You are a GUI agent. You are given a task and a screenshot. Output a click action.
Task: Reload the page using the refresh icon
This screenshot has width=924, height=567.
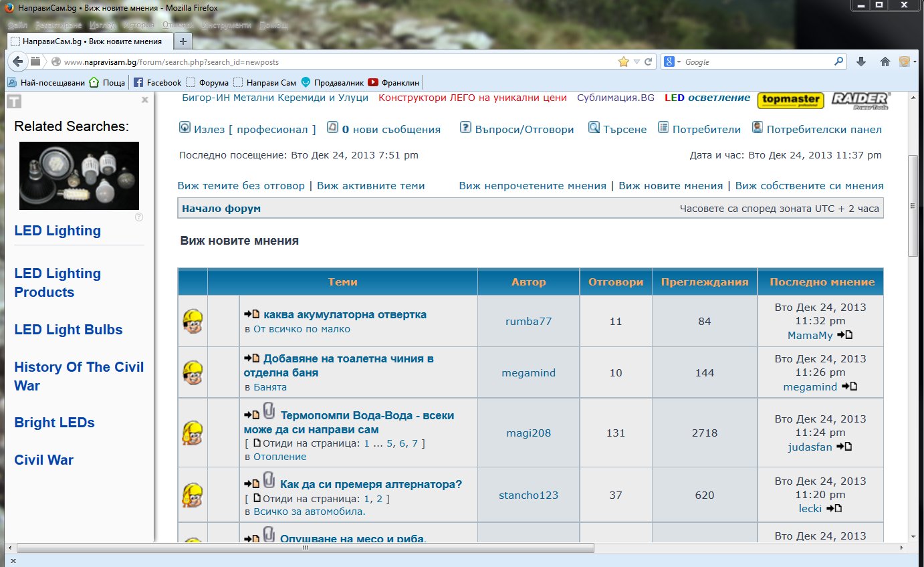click(648, 62)
